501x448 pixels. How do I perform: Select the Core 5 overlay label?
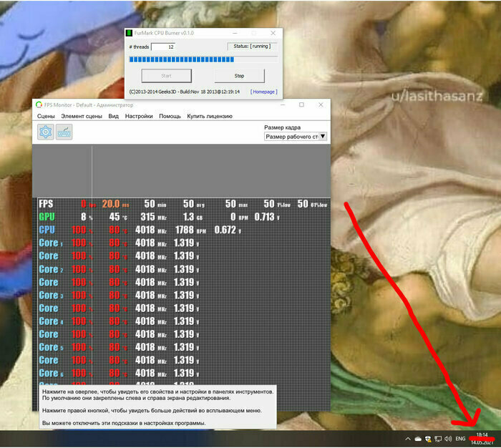click(x=51, y=347)
